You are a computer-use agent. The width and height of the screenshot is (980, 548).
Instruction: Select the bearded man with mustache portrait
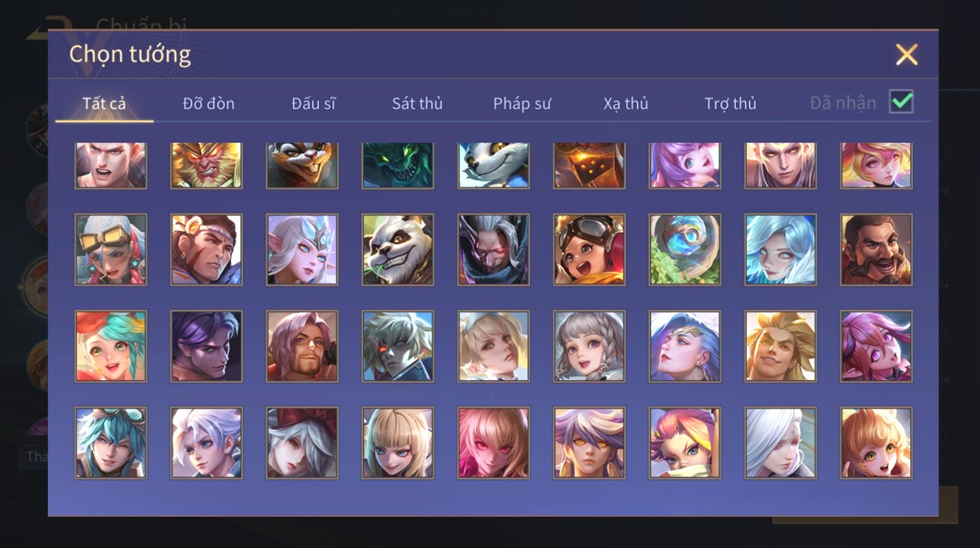pos(876,250)
